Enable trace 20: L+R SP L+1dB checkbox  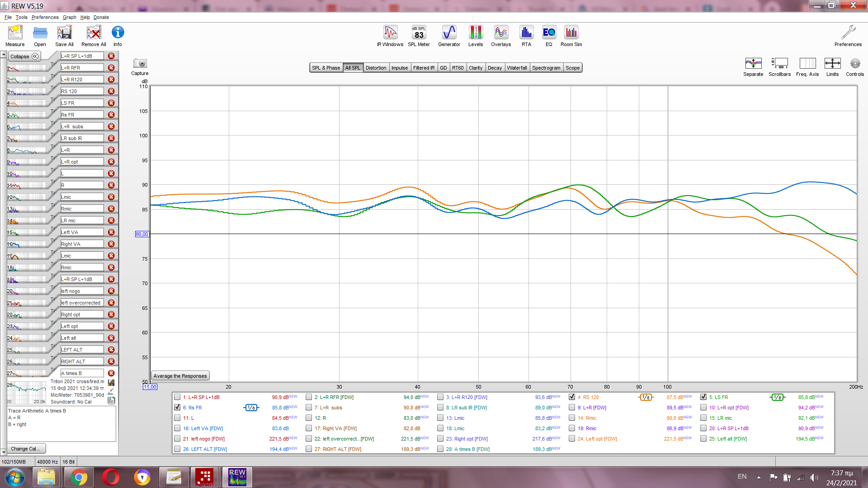(x=703, y=428)
